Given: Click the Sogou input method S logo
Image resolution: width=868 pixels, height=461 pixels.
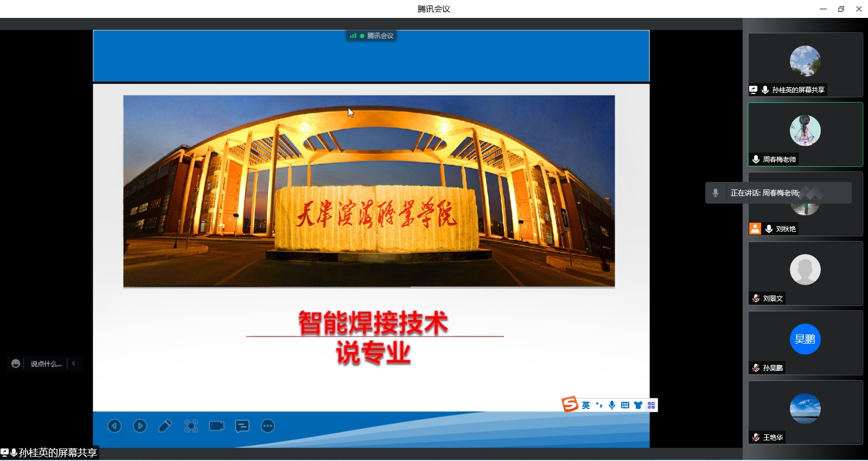Looking at the screenshot, I should click(570, 405).
